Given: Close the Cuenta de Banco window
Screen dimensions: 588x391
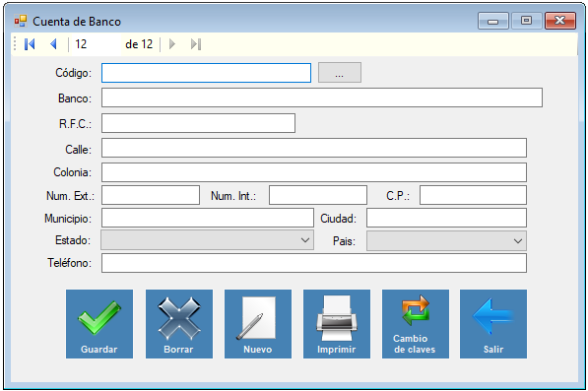Looking at the screenshot, I should [559, 21].
